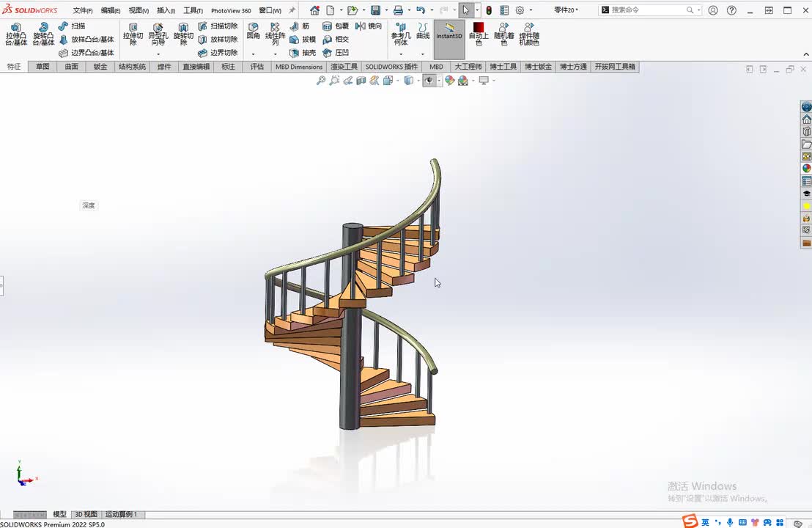Pin the menu bar with pushpin
The image size is (812, 528).
click(x=292, y=10)
